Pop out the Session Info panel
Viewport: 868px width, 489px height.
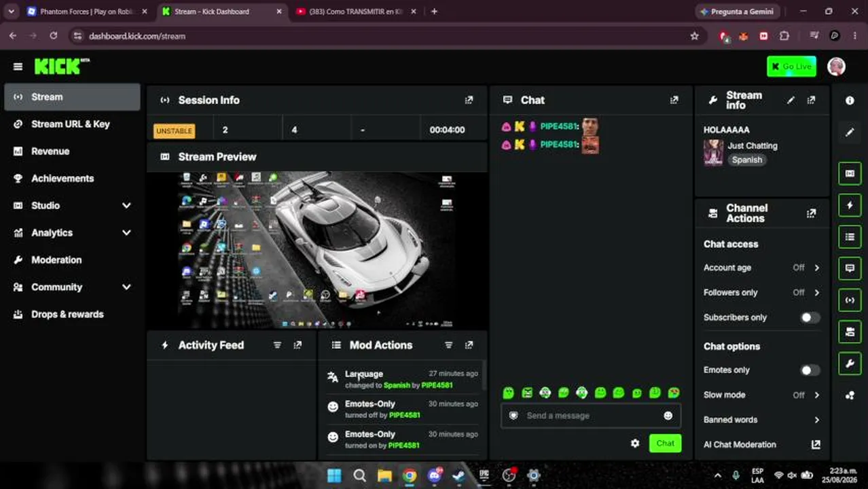[x=469, y=100]
